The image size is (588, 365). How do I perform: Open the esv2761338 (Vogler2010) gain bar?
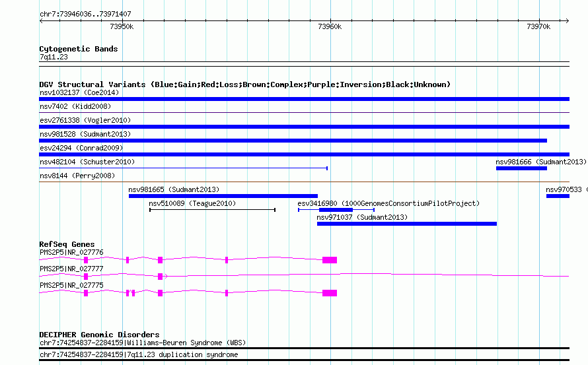tap(304, 127)
